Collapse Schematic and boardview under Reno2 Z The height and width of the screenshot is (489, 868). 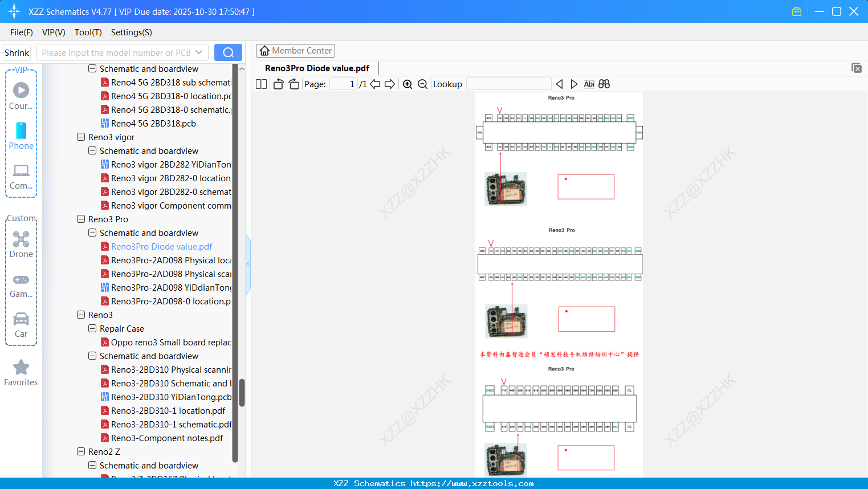pos(92,465)
